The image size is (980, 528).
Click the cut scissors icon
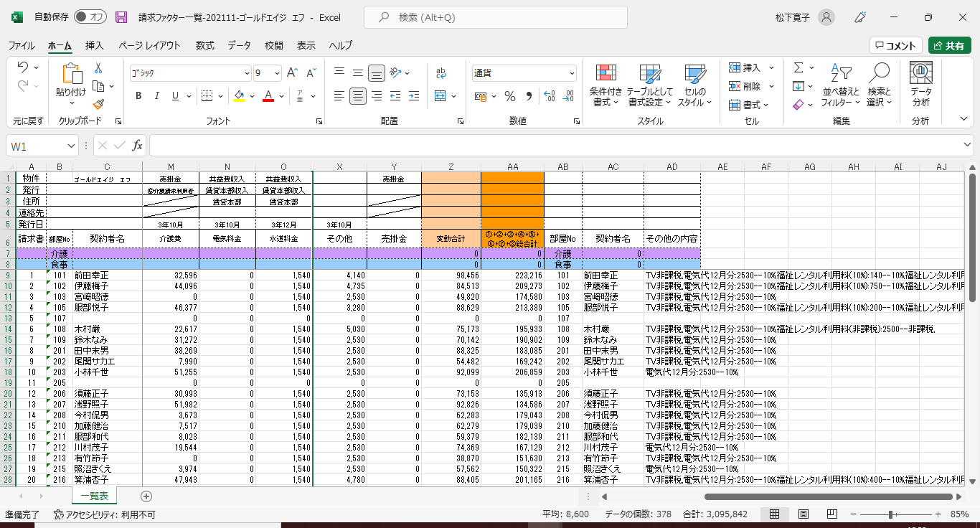pos(99,68)
